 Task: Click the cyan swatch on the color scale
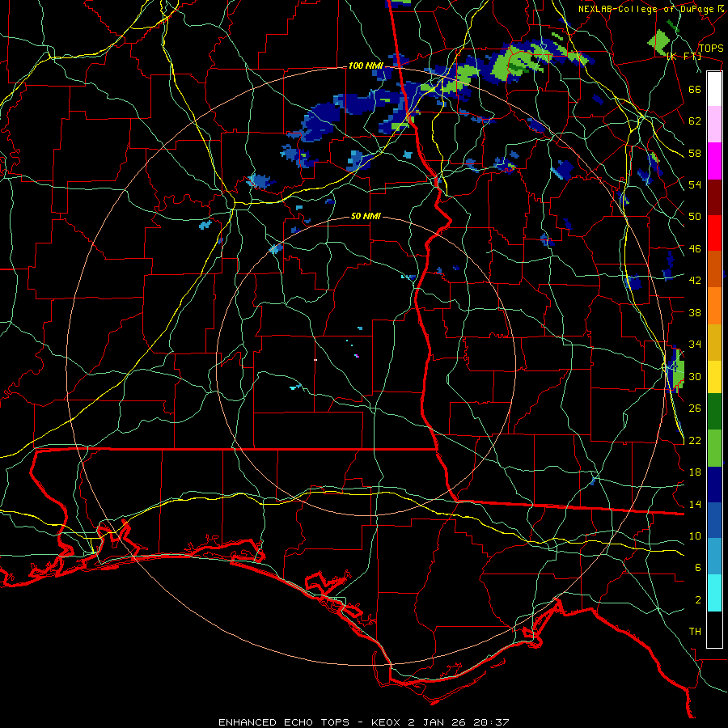click(x=714, y=593)
